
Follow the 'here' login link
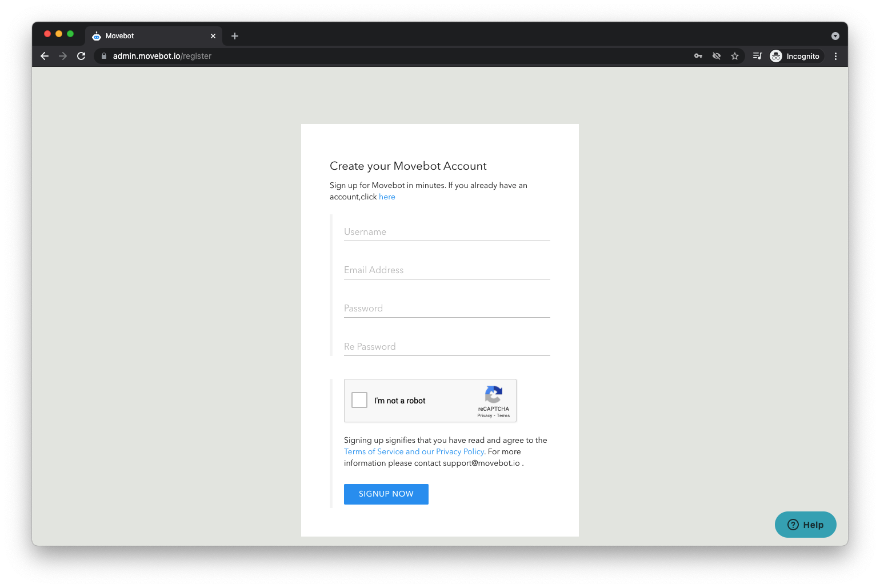click(x=387, y=197)
